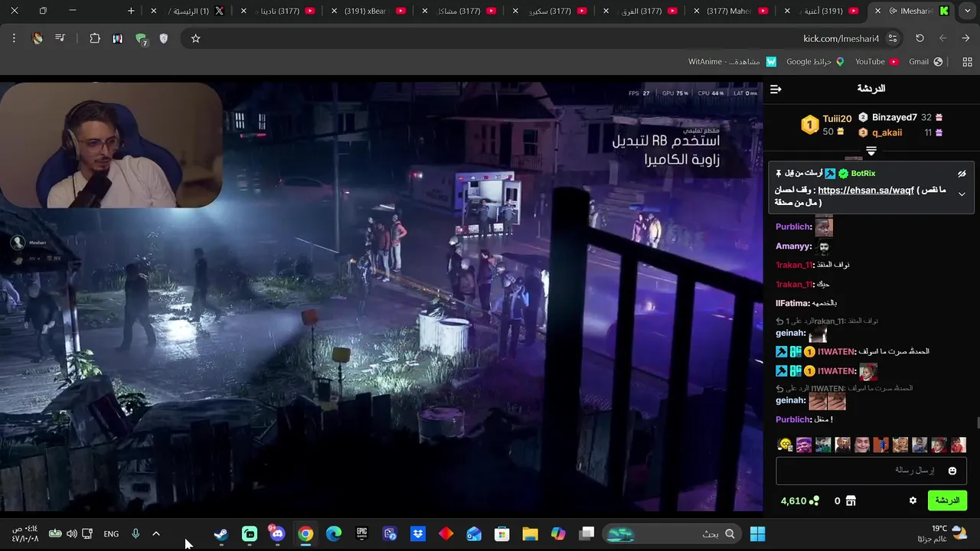Open the YouTube bookmark
980x551 pixels.
pos(877,62)
